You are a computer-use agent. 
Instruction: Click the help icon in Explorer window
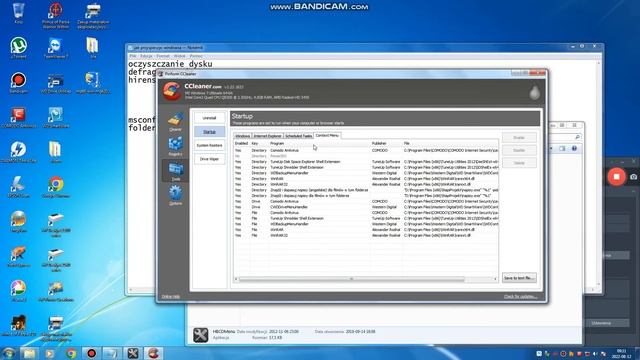click(574, 149)
